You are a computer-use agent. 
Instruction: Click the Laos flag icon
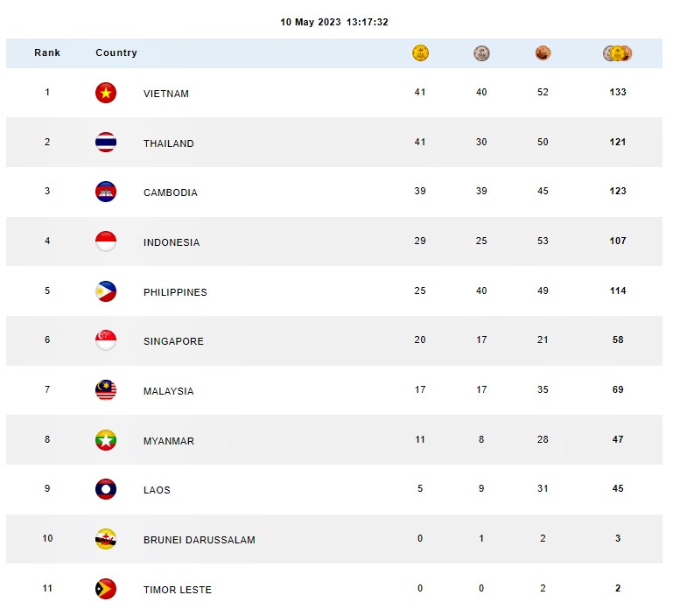coord(106,489)
